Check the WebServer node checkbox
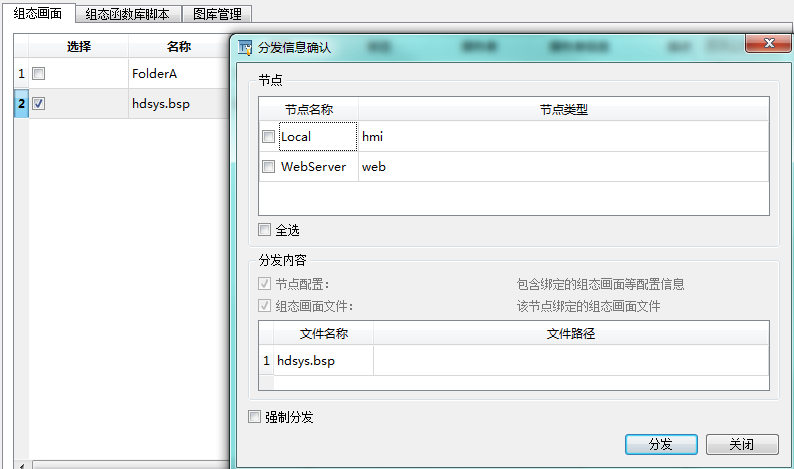This screenshot has width=794, height=469. click(x=268, y=166)
